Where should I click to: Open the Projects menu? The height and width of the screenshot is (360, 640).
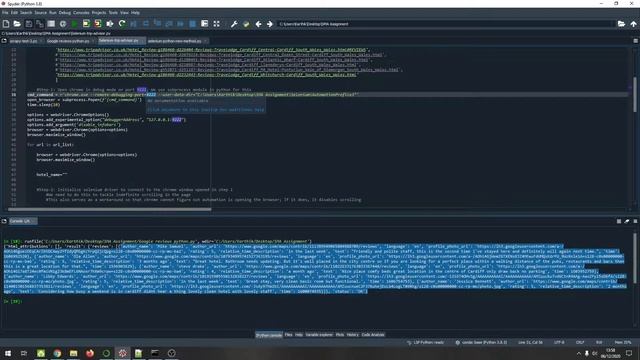[x=99, y=13]
